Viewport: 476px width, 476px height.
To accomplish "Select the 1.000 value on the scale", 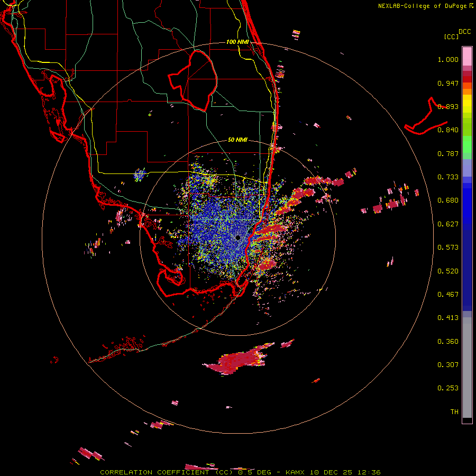I will [448, 59].
